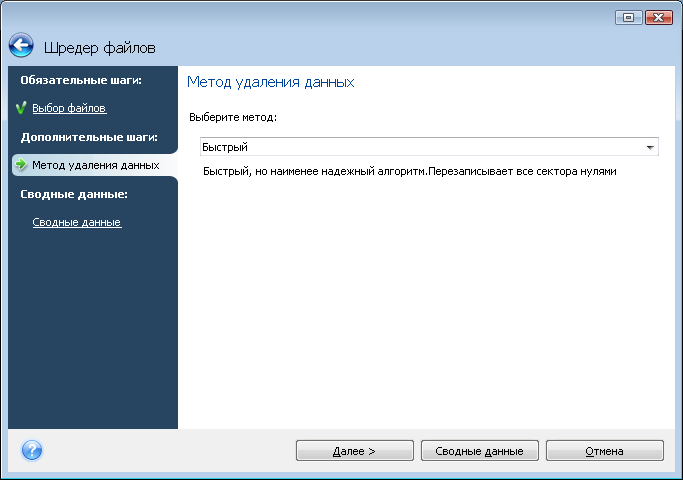Screen dimensions: 683x480
Task: Click the Сводные данные button at bottom
Action: point(479,451)
